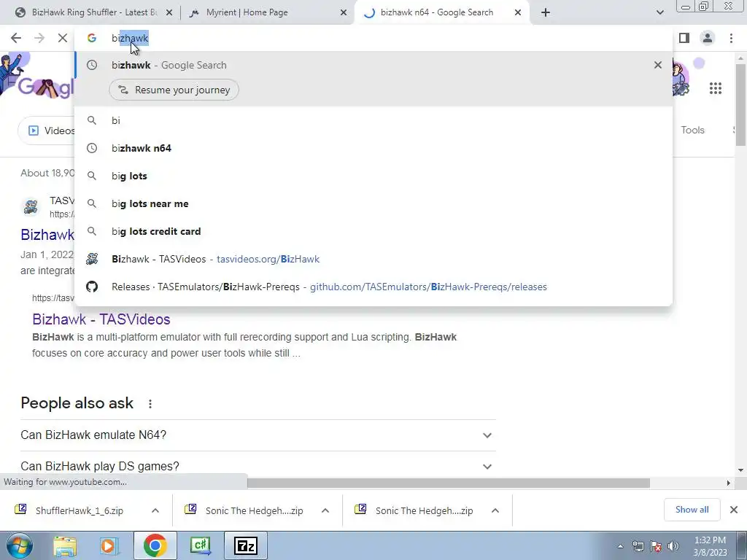This screenshot has width=747, height=560.
Task: Open the Bizhawk - TASVideos result link
Action: point(101,319)
